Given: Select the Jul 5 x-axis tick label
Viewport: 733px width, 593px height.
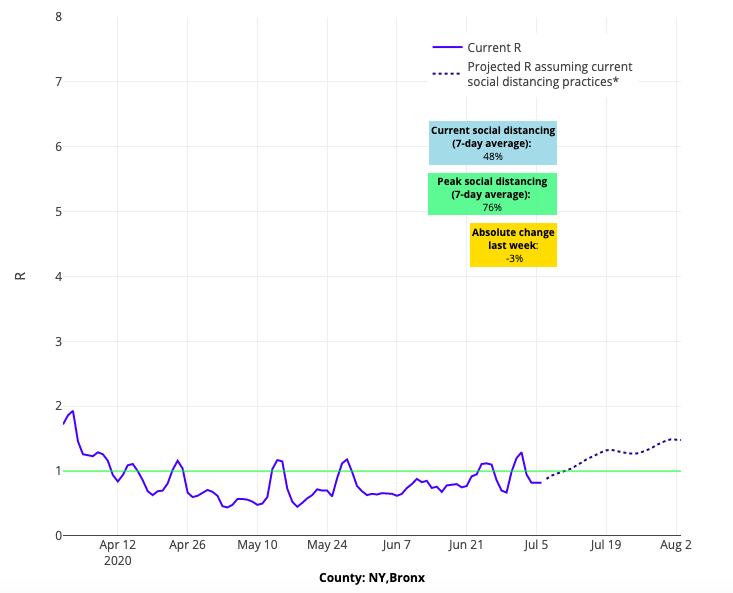Looking at the screenshot, I should click(537, 546).
